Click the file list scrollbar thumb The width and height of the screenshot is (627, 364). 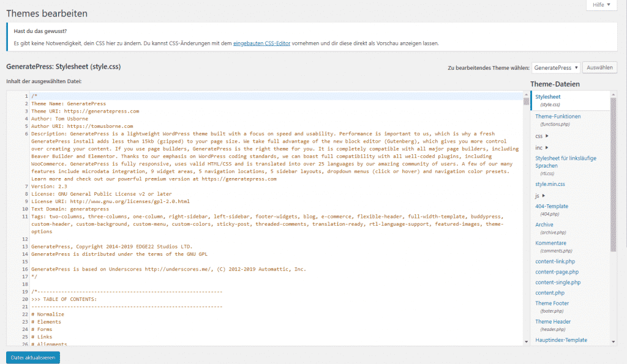614,174
